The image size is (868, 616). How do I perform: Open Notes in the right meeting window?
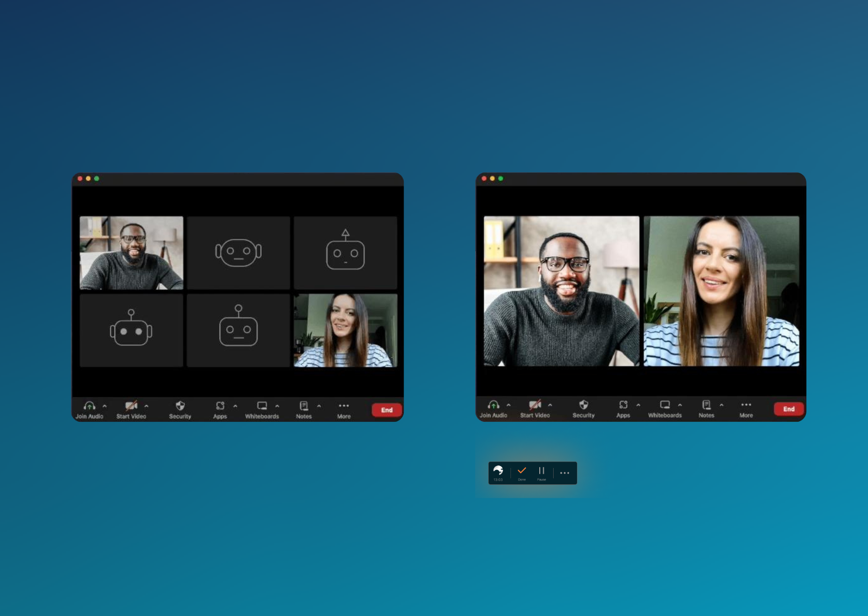coord(706,405)
